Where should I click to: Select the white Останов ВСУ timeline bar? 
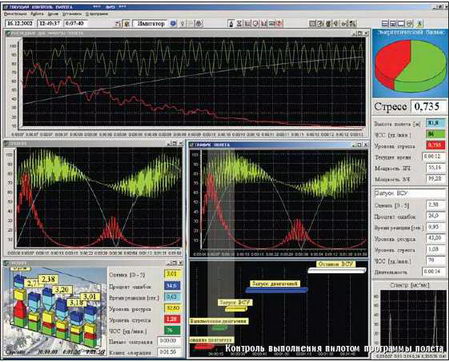coord(337,270)
